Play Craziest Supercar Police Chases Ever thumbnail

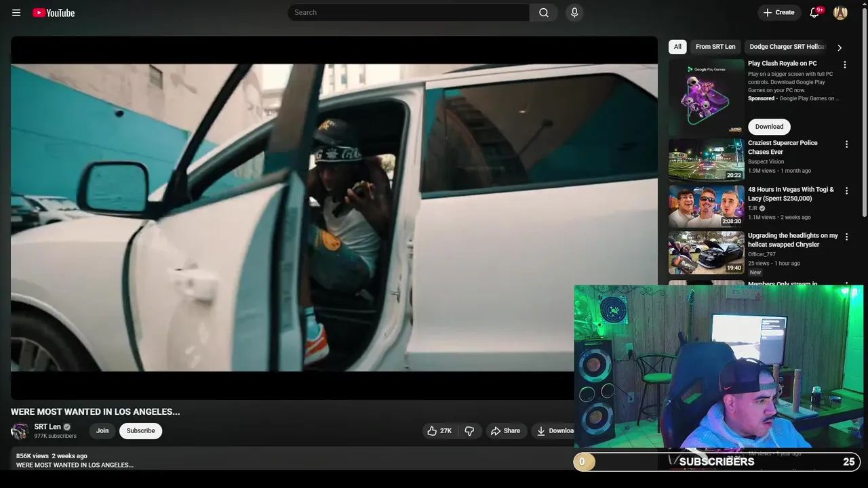(706, 160)
